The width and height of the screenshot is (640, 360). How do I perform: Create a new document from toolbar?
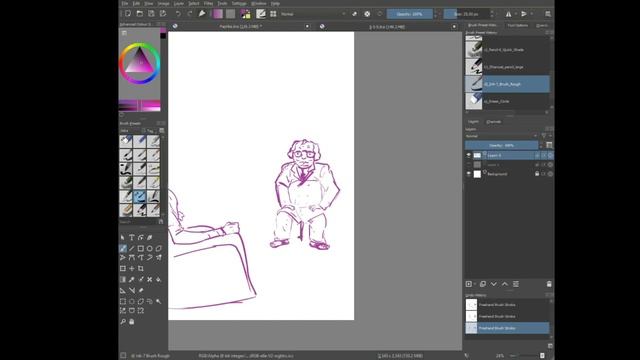(128, 14)
